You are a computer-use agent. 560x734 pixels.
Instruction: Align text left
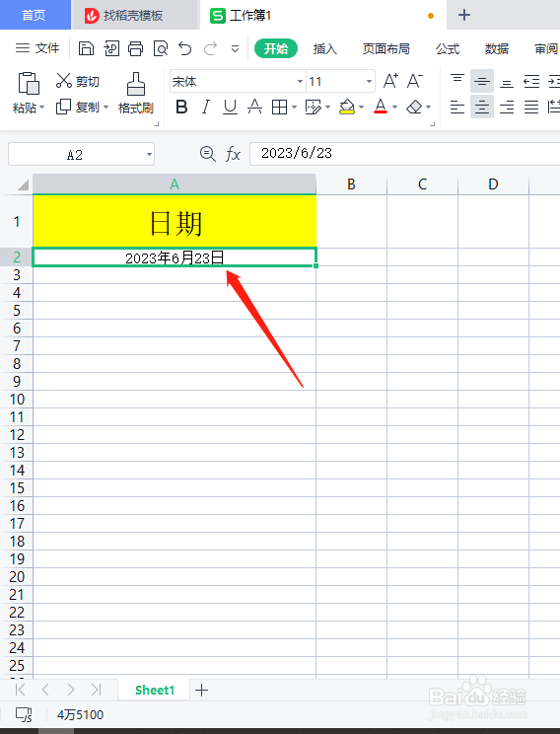coord(457,108)
